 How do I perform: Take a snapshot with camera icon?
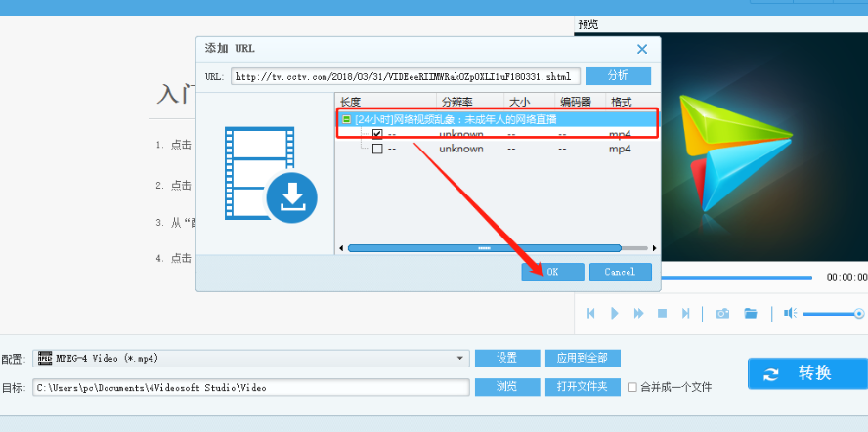(x=722, y=314)
